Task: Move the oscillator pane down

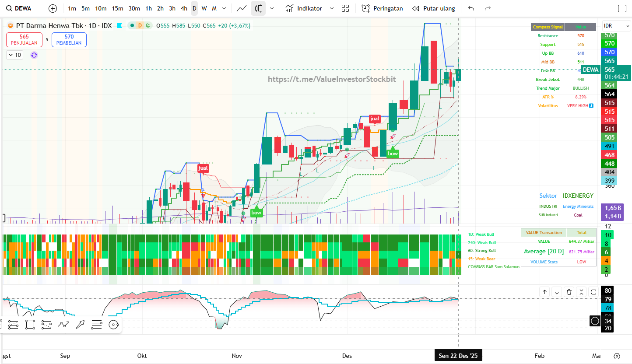Action: click(557, 292)
